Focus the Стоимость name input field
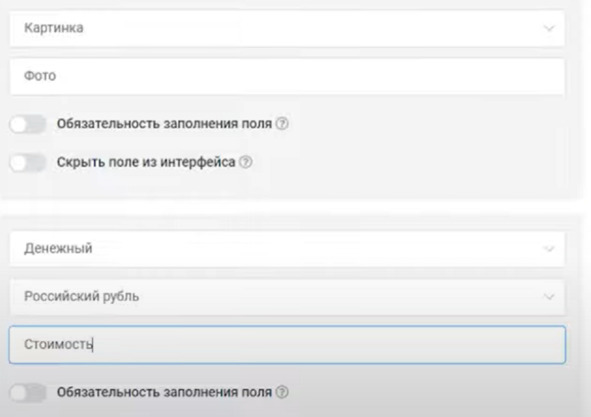 (287, 345)
